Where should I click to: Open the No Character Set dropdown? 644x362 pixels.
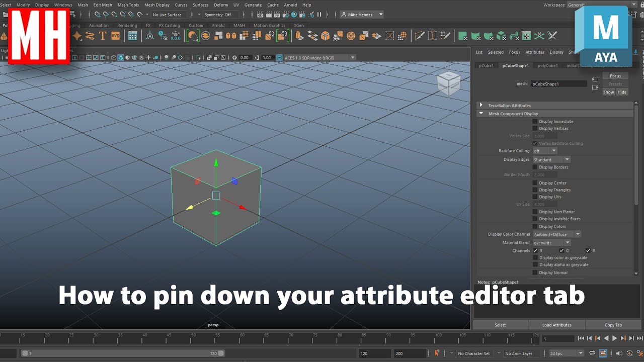click(x=473, y=353)
